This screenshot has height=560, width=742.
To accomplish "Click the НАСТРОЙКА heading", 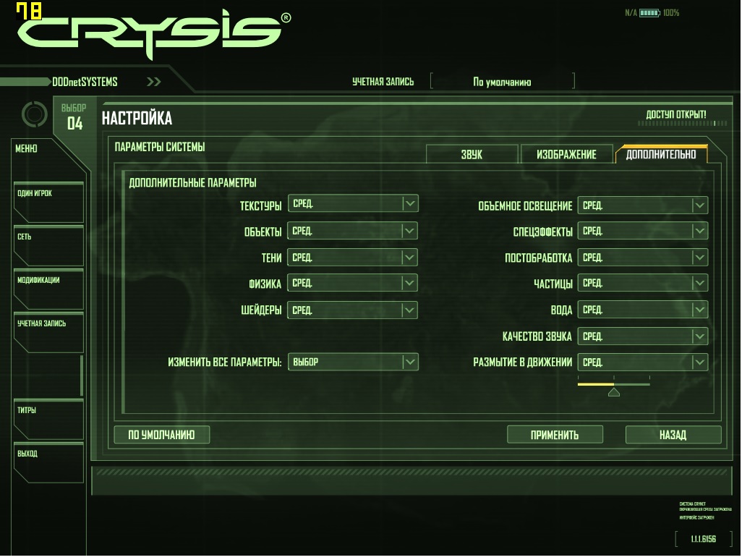I will (x=137, y=119).
